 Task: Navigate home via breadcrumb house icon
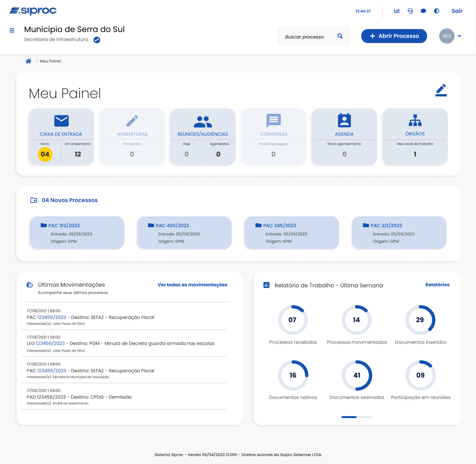click(x=28, y=61)
